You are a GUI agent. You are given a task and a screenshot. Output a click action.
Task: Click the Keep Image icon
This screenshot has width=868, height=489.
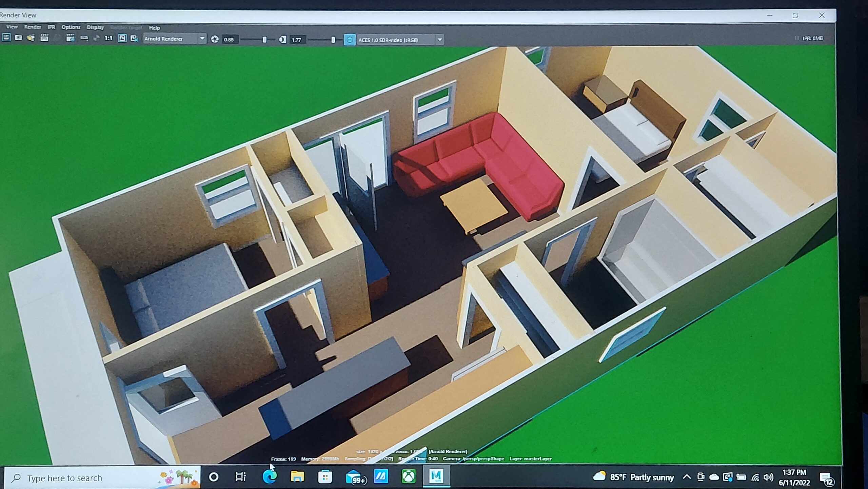pos(122,38)
